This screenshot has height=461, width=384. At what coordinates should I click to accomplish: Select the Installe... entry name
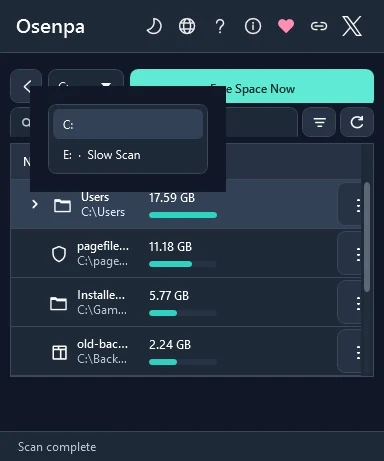pyautogui.click(x=101, y=295)
